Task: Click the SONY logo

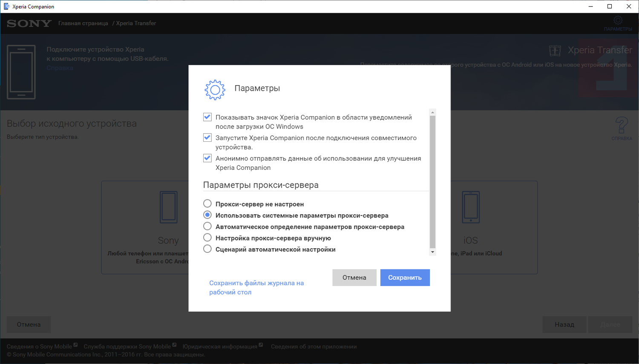Action: (29, 23)
